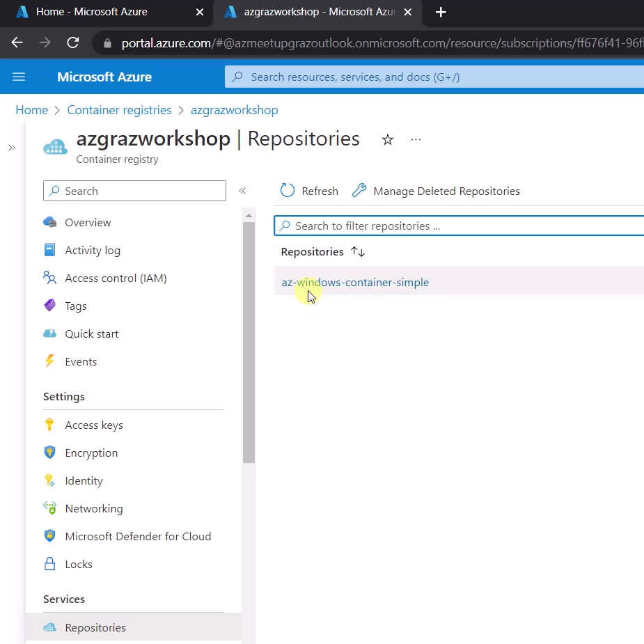Click the browser address bar URL
Screen dimensions: 644x644
382,43
